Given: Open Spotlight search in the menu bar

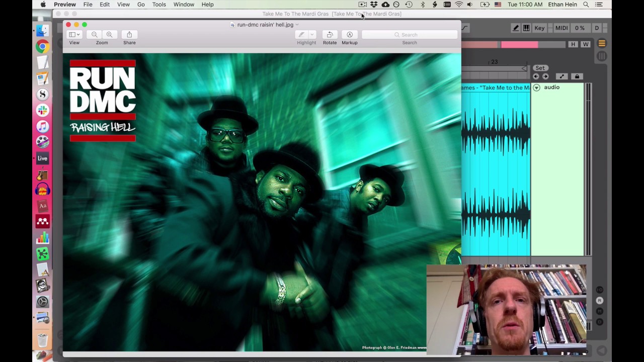Looking at the screenshot, I should click(x=586, y=5).
